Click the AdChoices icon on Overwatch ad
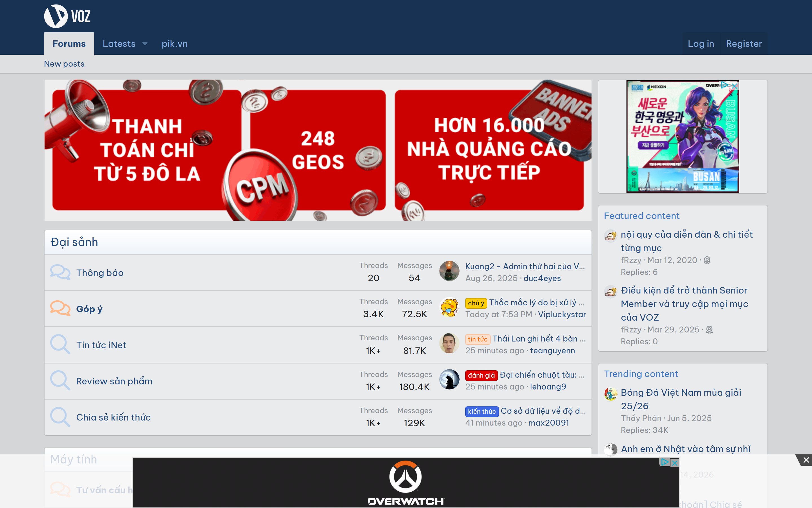 click(x=665, y=462)
